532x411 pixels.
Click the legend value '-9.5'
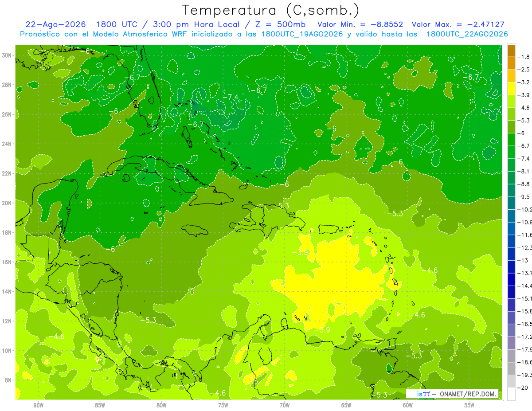pyautogui.click(x=524, y=196)
